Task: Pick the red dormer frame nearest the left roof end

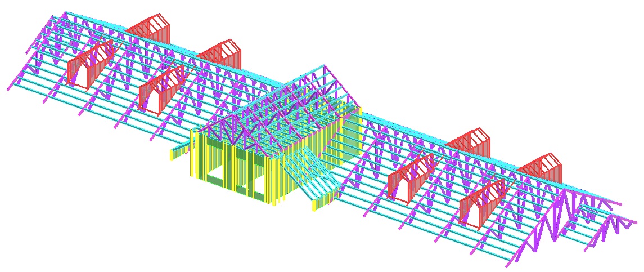Action: pos(91,64)
